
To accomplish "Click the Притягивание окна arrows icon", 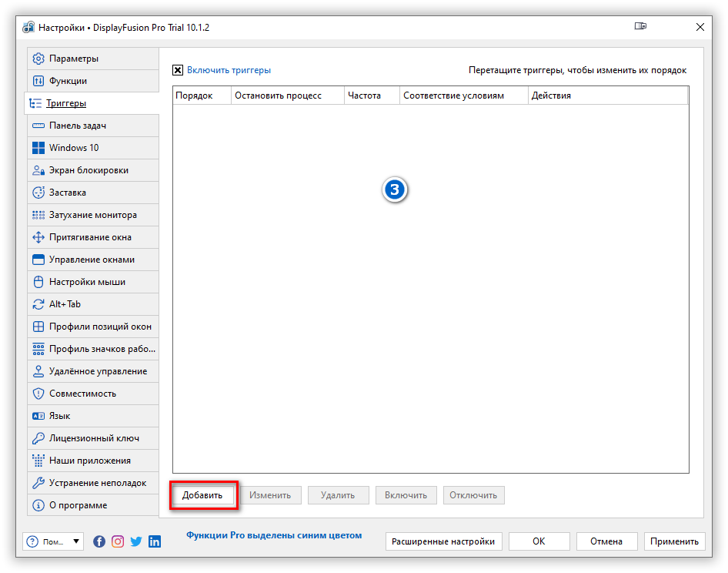I will click(x=38, y=237).
